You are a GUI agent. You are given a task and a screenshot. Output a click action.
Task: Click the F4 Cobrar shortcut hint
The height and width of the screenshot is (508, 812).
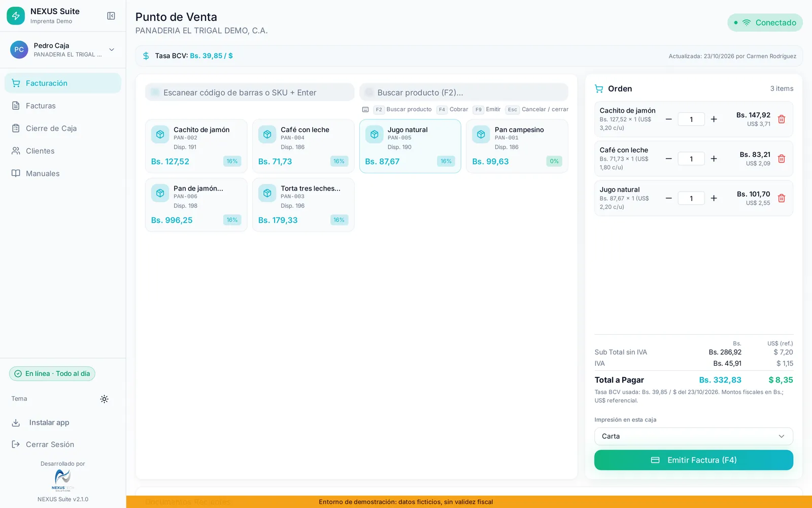pos(452,109)
